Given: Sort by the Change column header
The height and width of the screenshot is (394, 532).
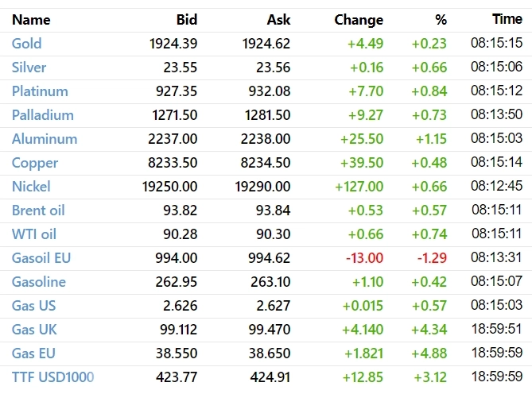Looking at the screenshot, I should tap(359, 20).
